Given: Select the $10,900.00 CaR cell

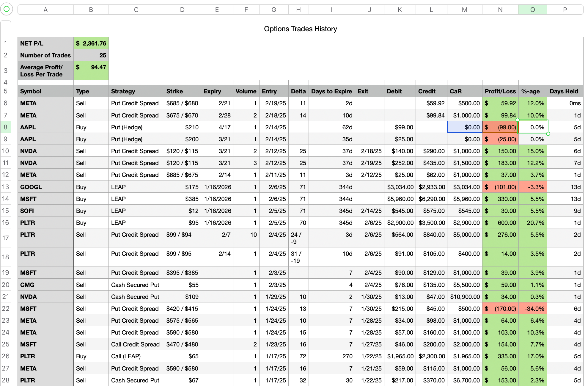Looking at the screenshot, I should click(465, 296).
